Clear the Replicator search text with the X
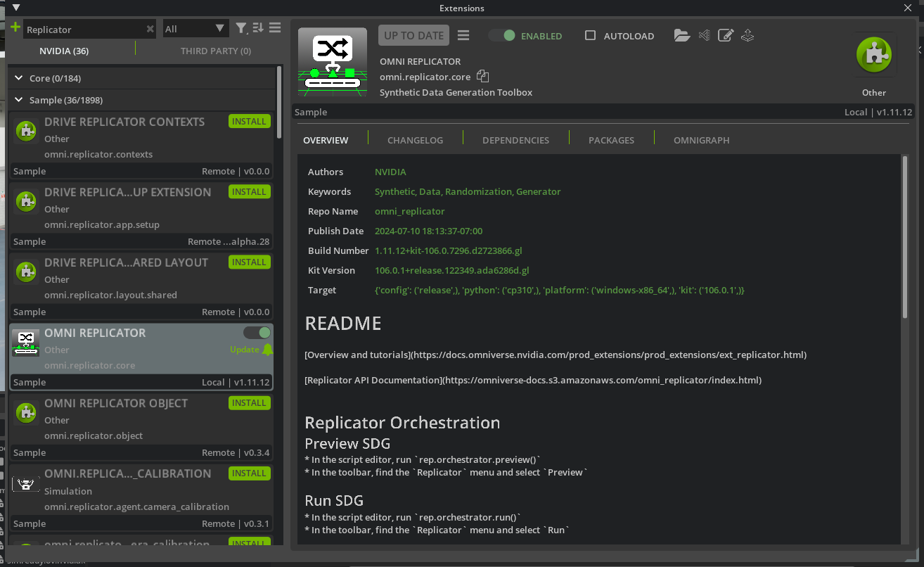Image resolution: width=924 pixels, height=567 pixels. pyautogui.click(x=150, y=29)
